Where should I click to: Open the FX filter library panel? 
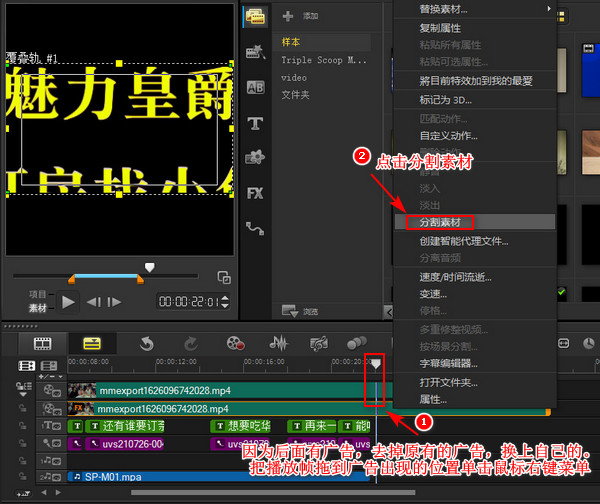pyautogui.click(x=255, y=193)
